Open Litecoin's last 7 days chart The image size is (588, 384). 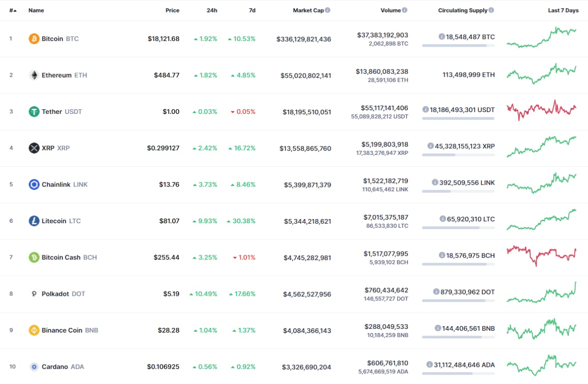pyautogui.click(x=542, y=220)
